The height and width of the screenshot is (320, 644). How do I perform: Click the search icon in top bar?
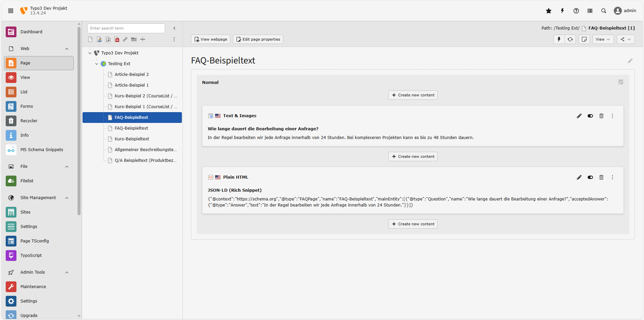coord(604,11)
